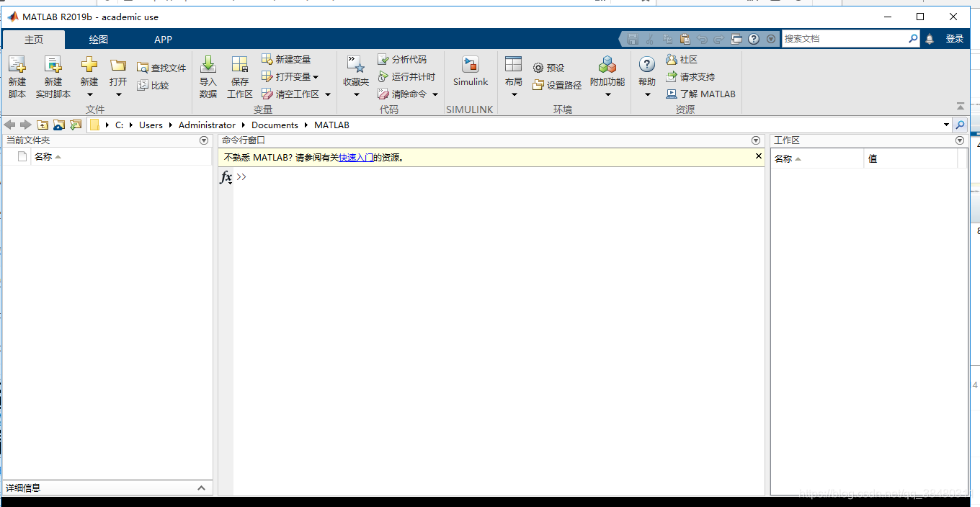Open notifications bell icon

pos(930,39)
